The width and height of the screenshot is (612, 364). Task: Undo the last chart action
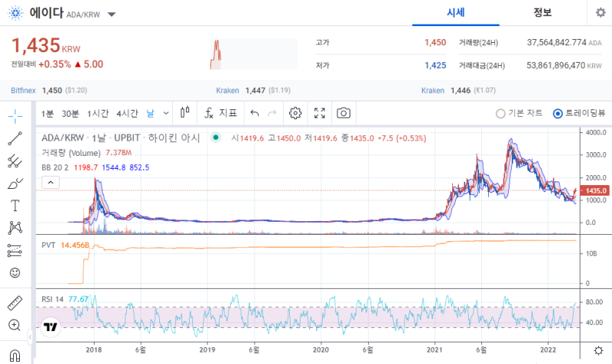pos(255,113)
